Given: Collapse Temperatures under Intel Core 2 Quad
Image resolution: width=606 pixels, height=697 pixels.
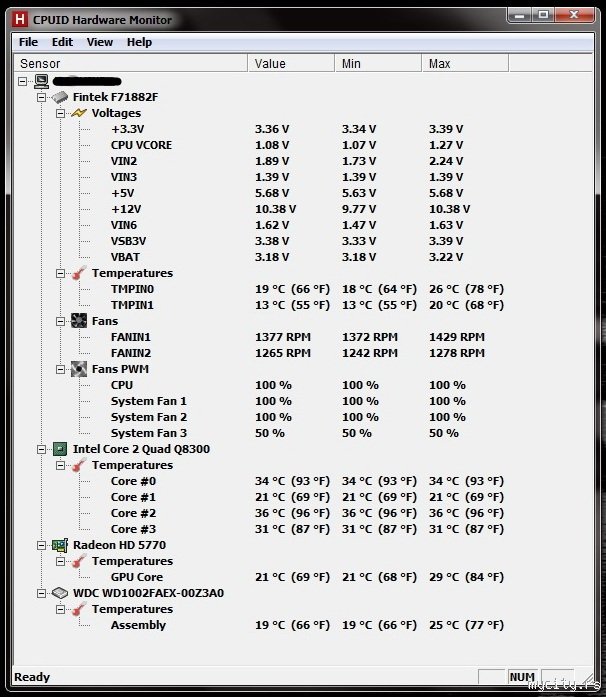Looking at the screenshot, I should (x=60, y=465).
